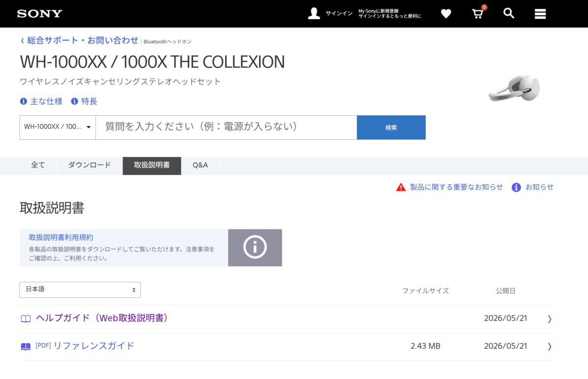Click the ワイヤレスノイズキャンセリングステレオヘッドセット subtitle
Viewport: 588px width, 379px height.
pos(120,81)
